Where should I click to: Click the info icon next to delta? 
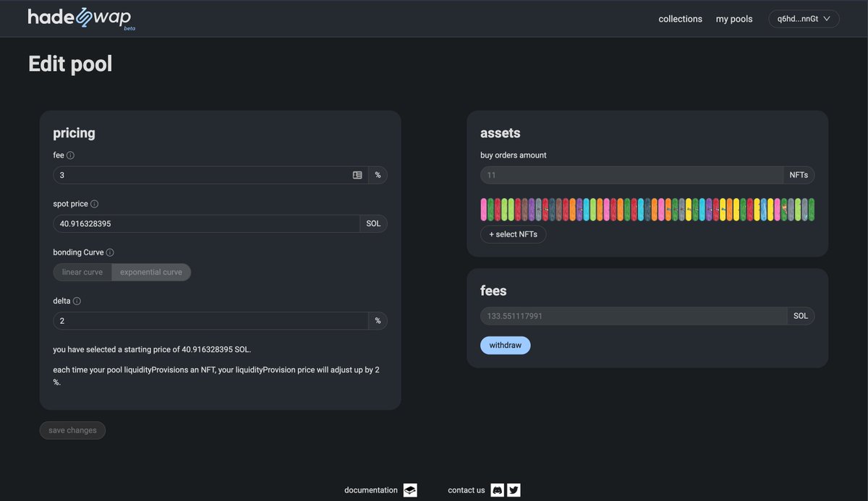[x=77, y=301]
